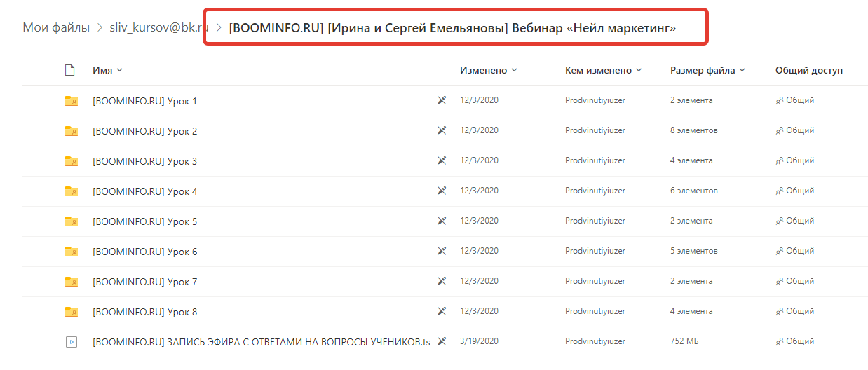This screenshot has width=868, height=370.
Task: Open sort options for the Имя column
Action: click(x=107, y=70)
